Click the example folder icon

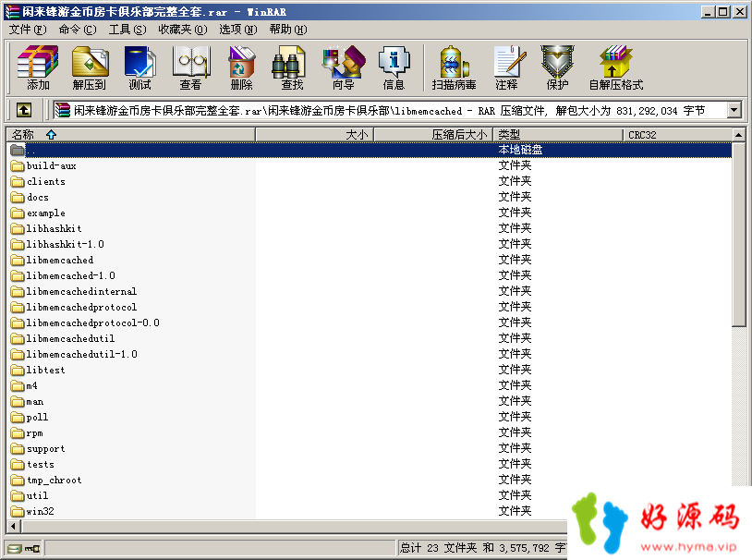pos(18,213)
